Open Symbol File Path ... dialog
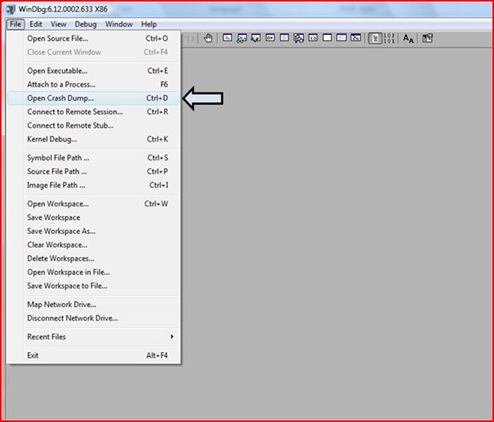The height and width of the screenshot is (422, 494). click(93, 158)
